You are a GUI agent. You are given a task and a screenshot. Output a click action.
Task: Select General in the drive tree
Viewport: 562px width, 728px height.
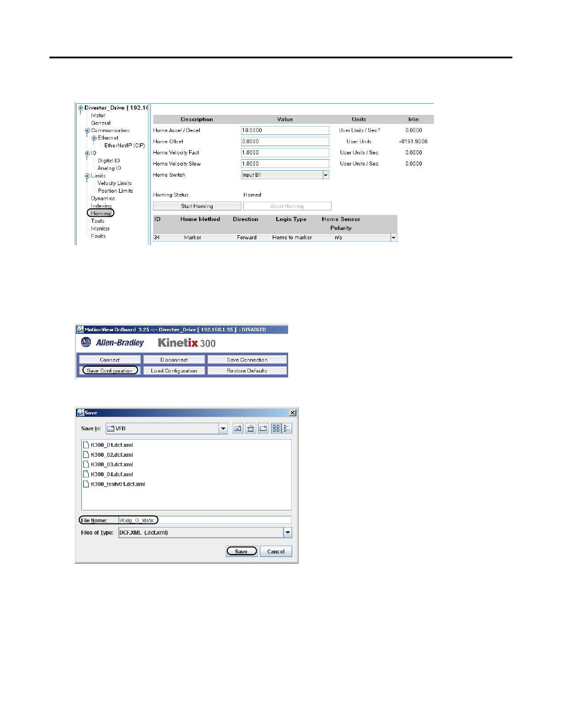click(x=101, y=123)
